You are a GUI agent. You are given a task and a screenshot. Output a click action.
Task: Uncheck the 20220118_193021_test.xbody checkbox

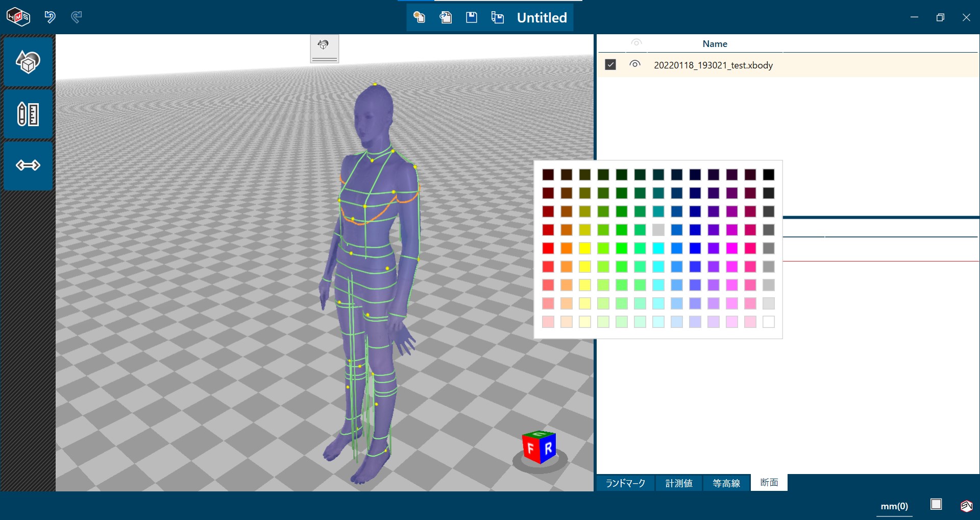click(x=610, y=64)
